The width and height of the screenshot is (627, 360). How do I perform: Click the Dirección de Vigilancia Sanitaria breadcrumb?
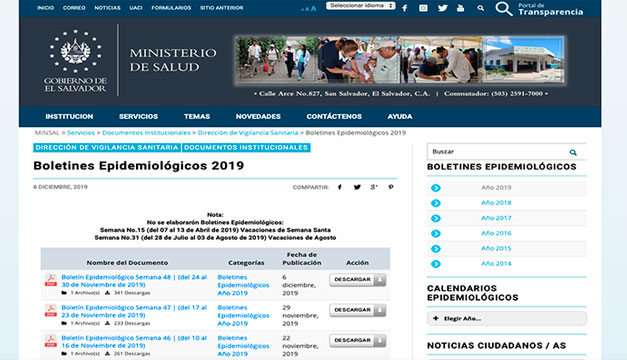pos(248,132)
